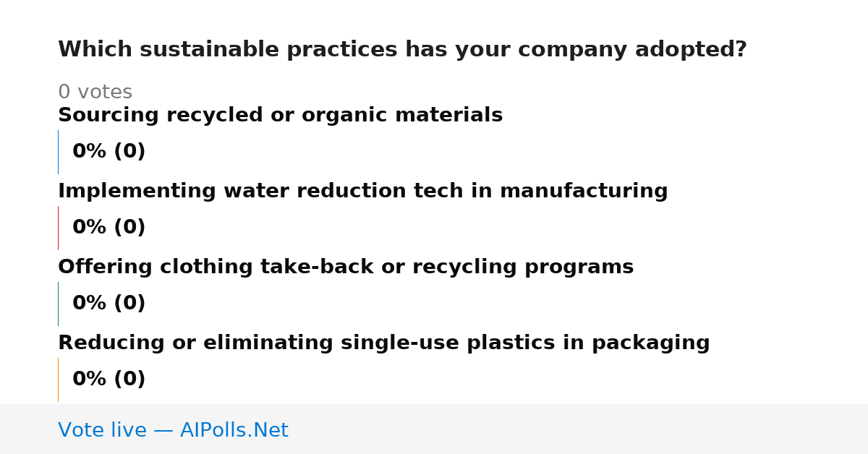Image resolution: width=868 pixels, height=454 pixels.
Task: Click the 0% (0) result for single-use plastics
Action: click(x=109, y=380)
